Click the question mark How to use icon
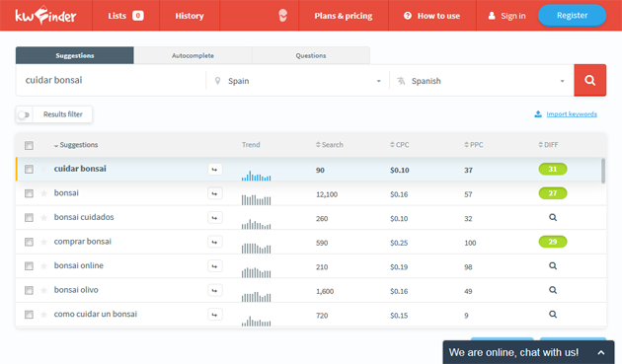 tap(408, 16)
